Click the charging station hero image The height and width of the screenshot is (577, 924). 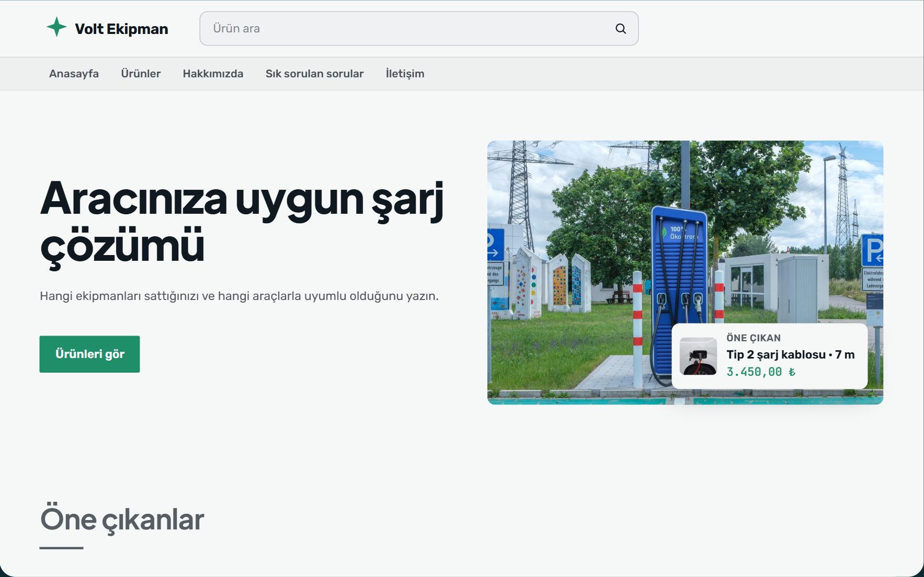click(685, 272)
